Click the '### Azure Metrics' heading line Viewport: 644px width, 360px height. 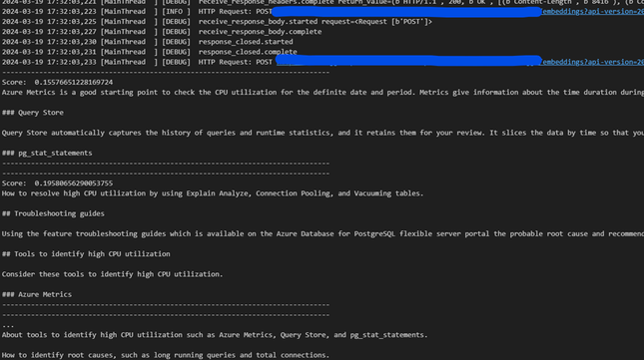click(37, 294)
